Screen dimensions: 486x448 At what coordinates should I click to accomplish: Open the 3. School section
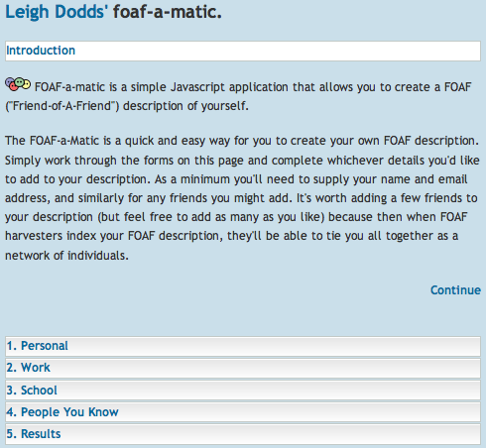click(243, 391)
